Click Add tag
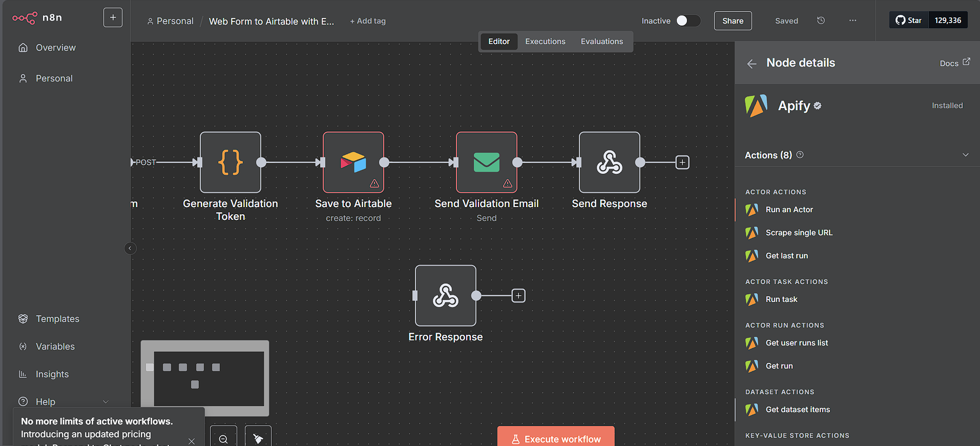Screen dimensions: 980x446 (367, 21)
